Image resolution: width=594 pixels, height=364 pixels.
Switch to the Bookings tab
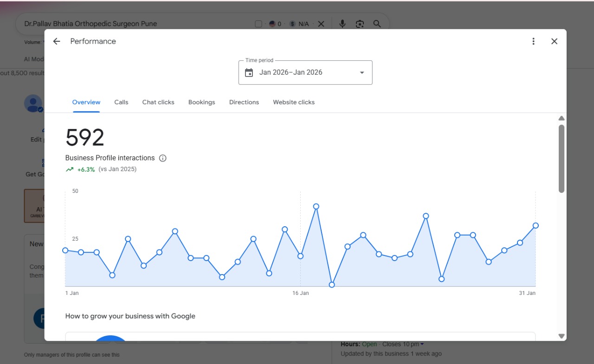point(202,102)
